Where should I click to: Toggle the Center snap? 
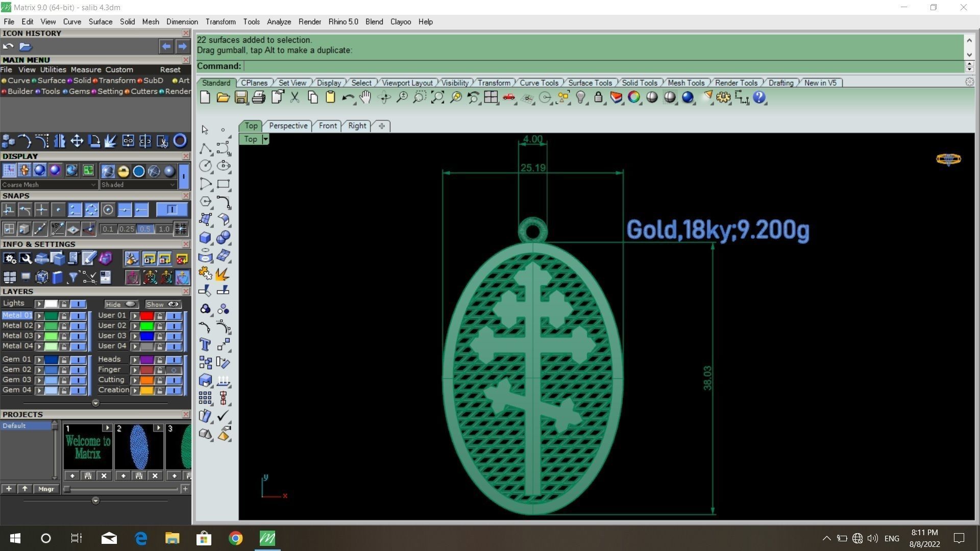[108, 210]
